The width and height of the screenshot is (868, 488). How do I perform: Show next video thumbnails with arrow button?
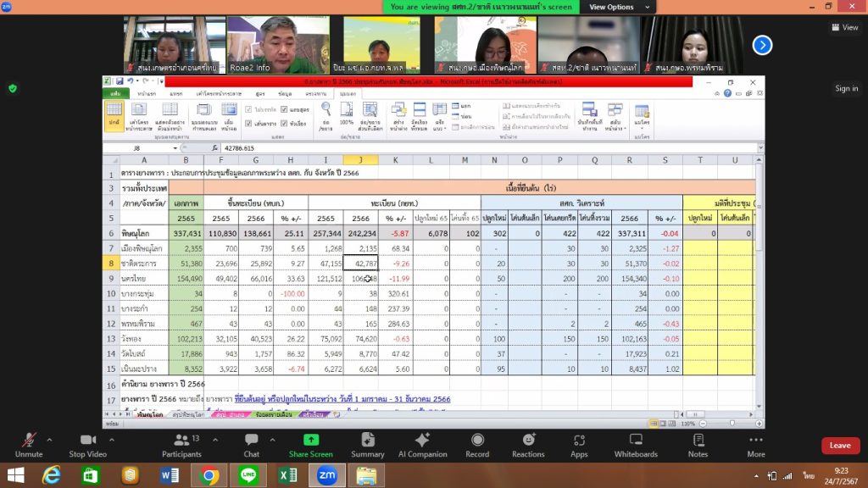click(x=762, y=45)
